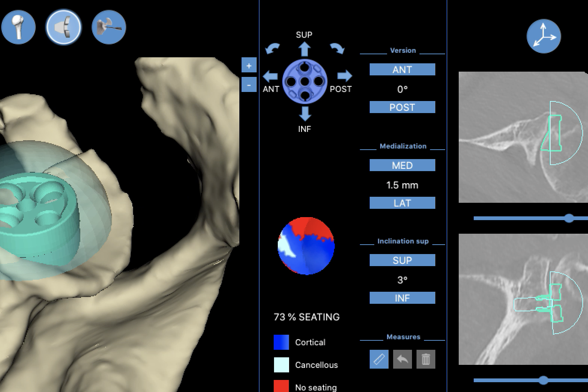
Task: Move implant superiorly with SUP arrow
Action: pos(305,49)
